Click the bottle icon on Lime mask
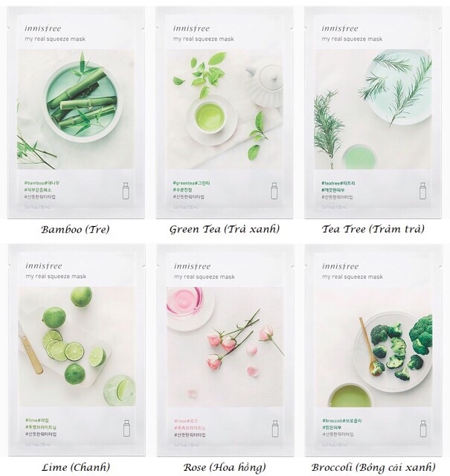450x476 pixels. 126,428
